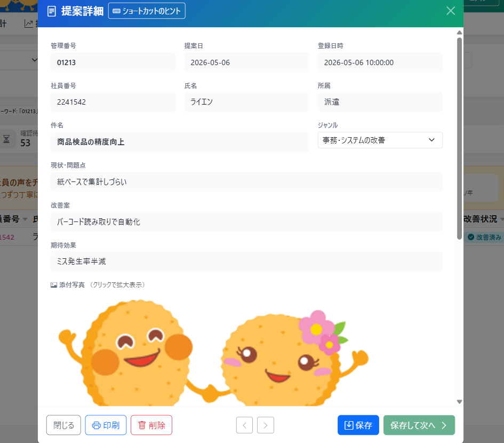Open the ショートカットのヒント button
This screenshot has width=504, height=443.
tap(147, 11)
